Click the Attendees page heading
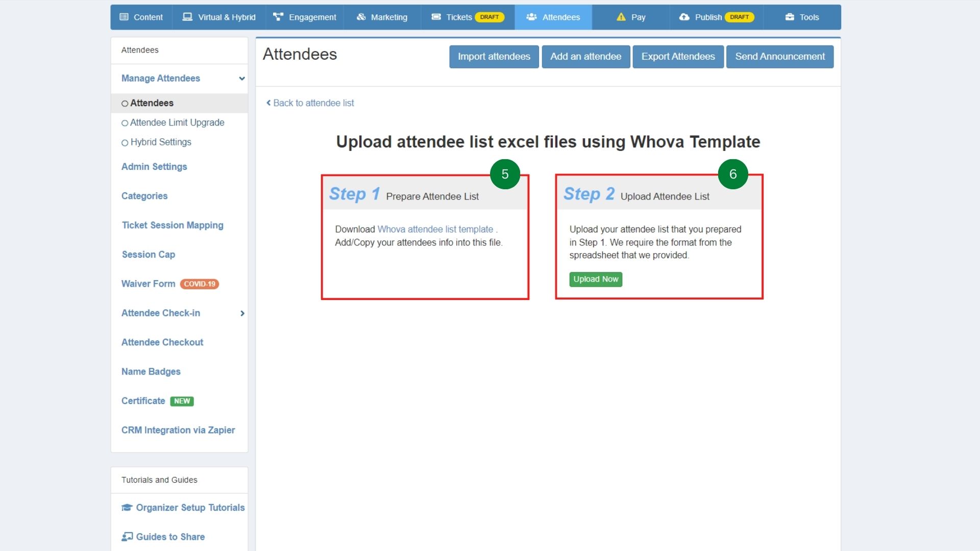 click(x=300, y=54)
